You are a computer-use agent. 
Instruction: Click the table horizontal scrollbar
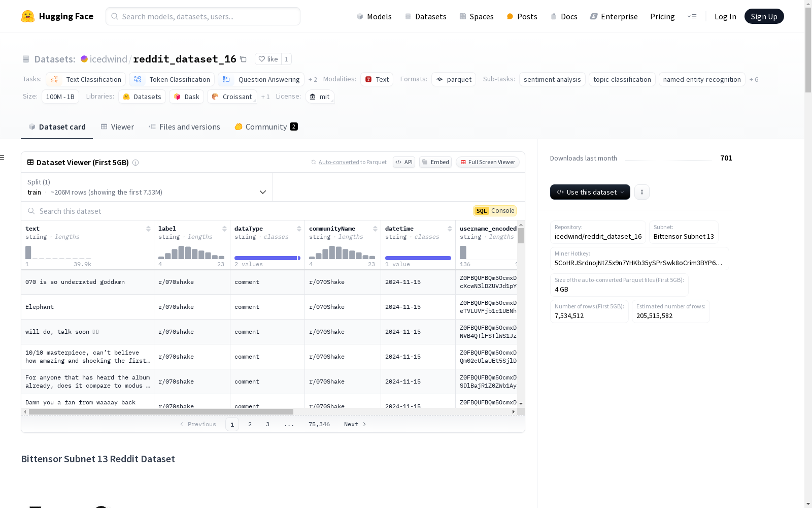click(x=161, y=411)
